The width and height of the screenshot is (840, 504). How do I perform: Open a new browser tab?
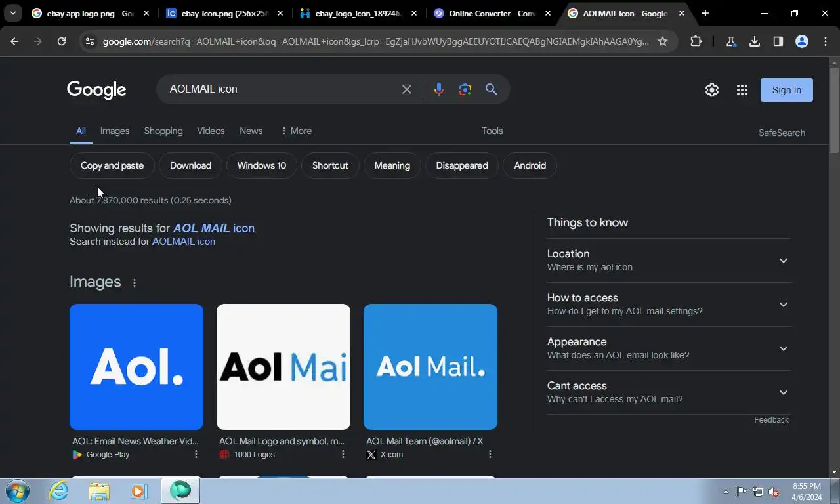pyautogui.click(x=705, y=13)
